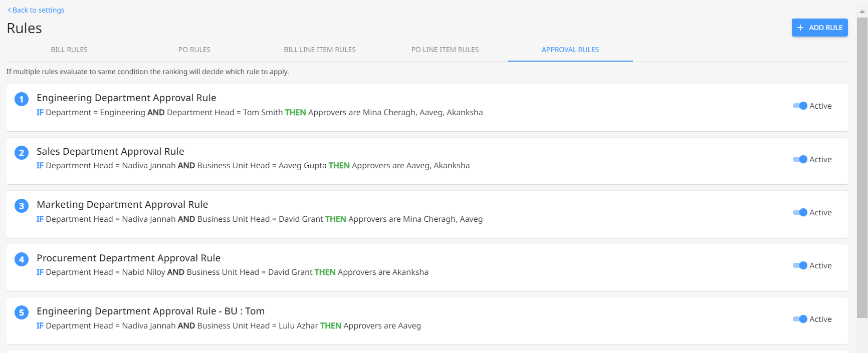Image resolution: width=868 pixels, height=353 pixels.
Task: Switch to the Bill Rules tab
Action: (69, 50)
